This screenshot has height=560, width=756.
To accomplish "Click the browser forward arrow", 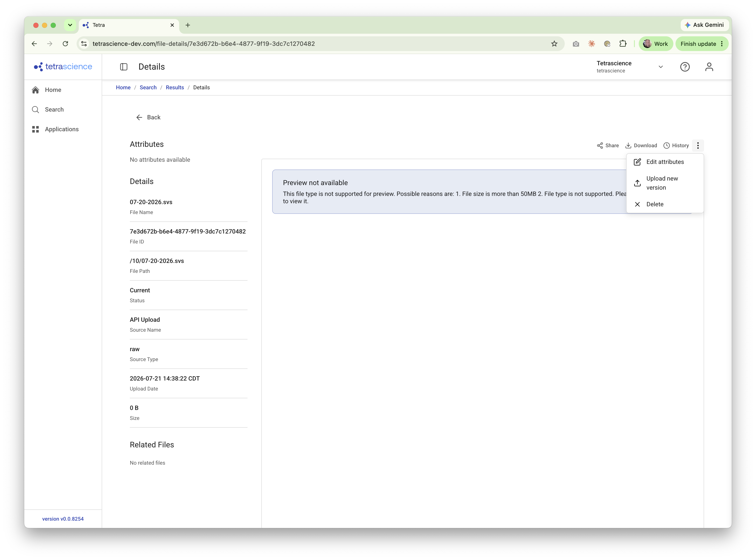I will [x=50, y=44].
